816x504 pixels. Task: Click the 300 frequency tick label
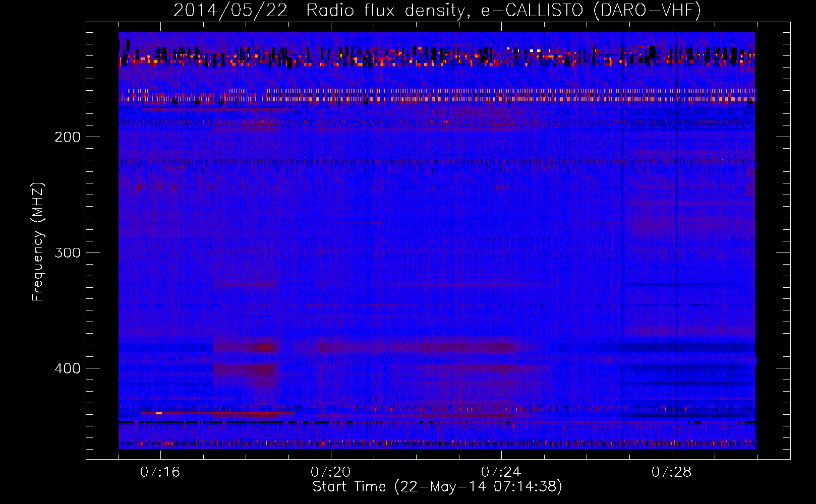click(x=68, y=253)
